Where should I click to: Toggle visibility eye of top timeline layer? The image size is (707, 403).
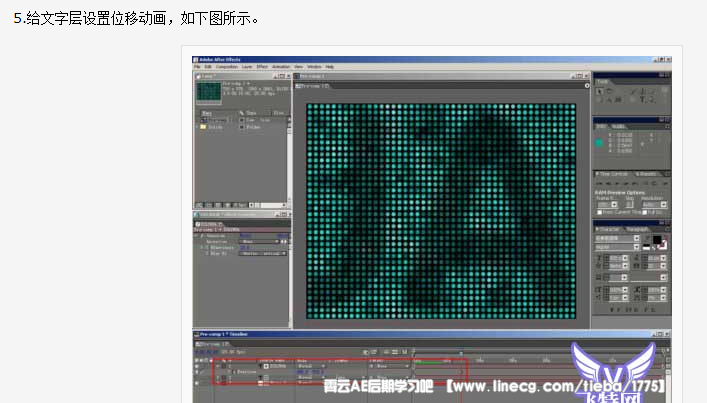tap(197, 366)
